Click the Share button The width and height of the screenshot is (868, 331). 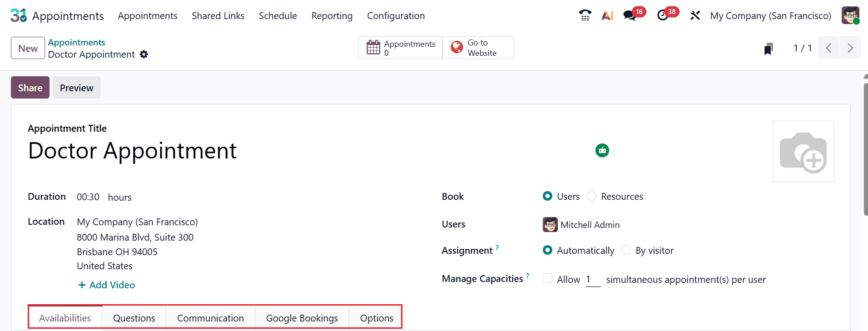(x=30, y=88)
